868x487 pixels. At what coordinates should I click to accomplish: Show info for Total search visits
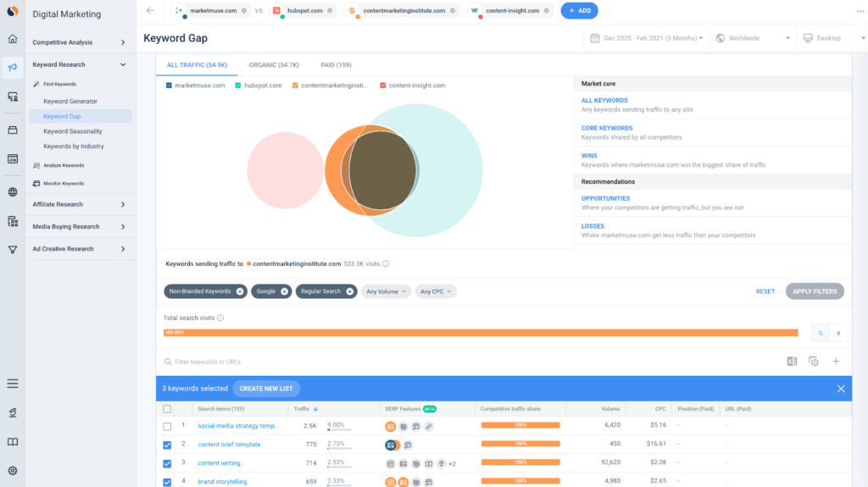point(220,318)
